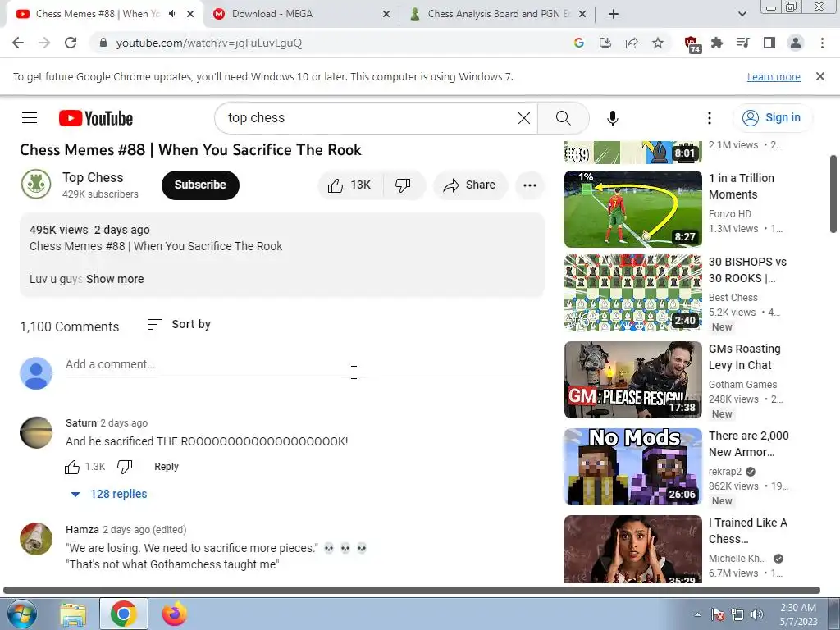Viewport: 840px width, 630px height.
Task: Click the Add a comment field
Action: (x=298, y=365)
